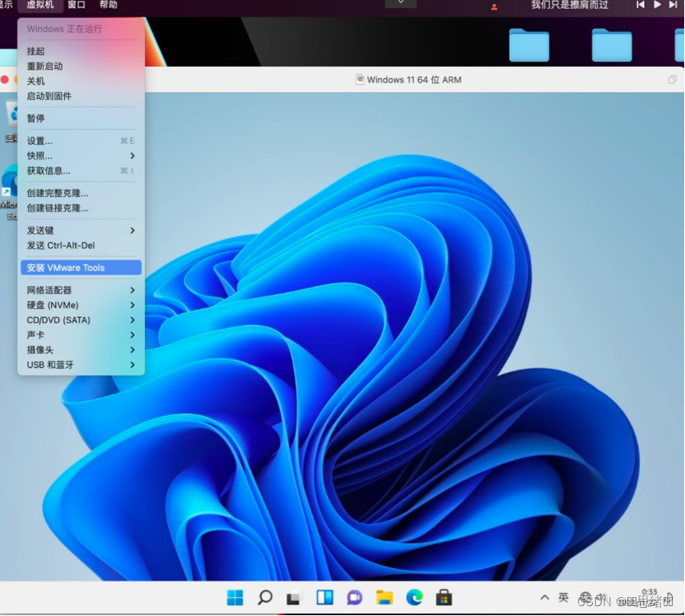685x616 pixels.
Task: Expand the CD/DVD (SATA) submenu
Action: coord(81,320)
